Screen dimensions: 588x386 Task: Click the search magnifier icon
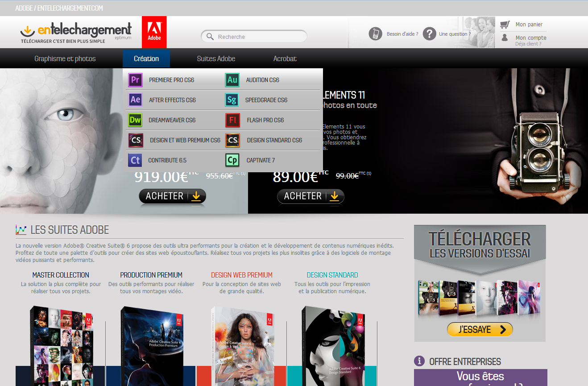[210, 37]
